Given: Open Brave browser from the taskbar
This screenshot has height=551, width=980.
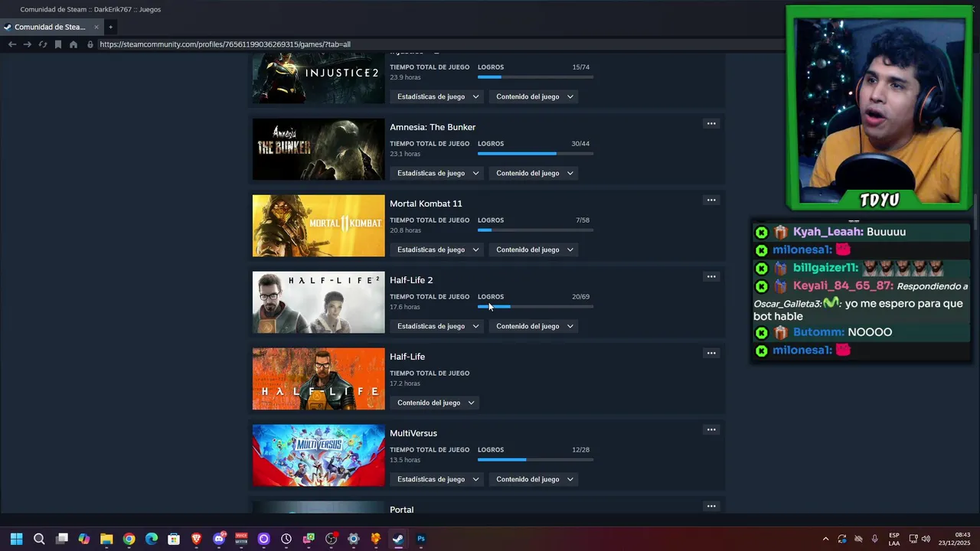Looking at the screenshot, I should point(197,539).
